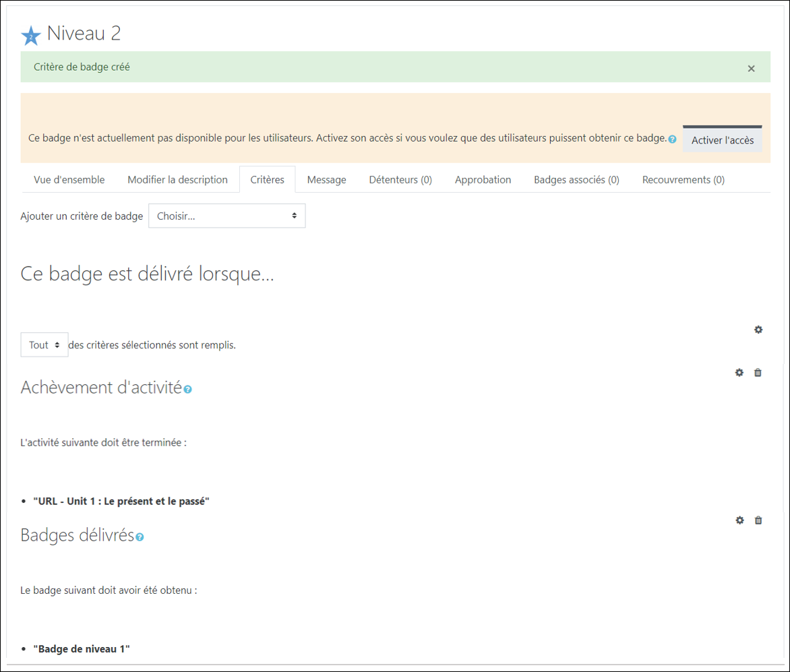This screenshot has width=790, height=672.
Task: Select the 'Critères' tab
Action: [267, 180]
